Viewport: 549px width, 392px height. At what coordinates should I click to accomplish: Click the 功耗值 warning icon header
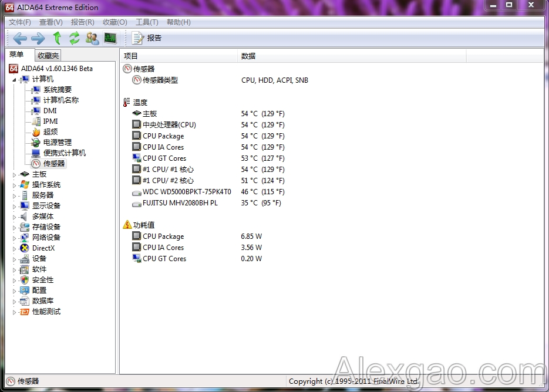point(139,225)
